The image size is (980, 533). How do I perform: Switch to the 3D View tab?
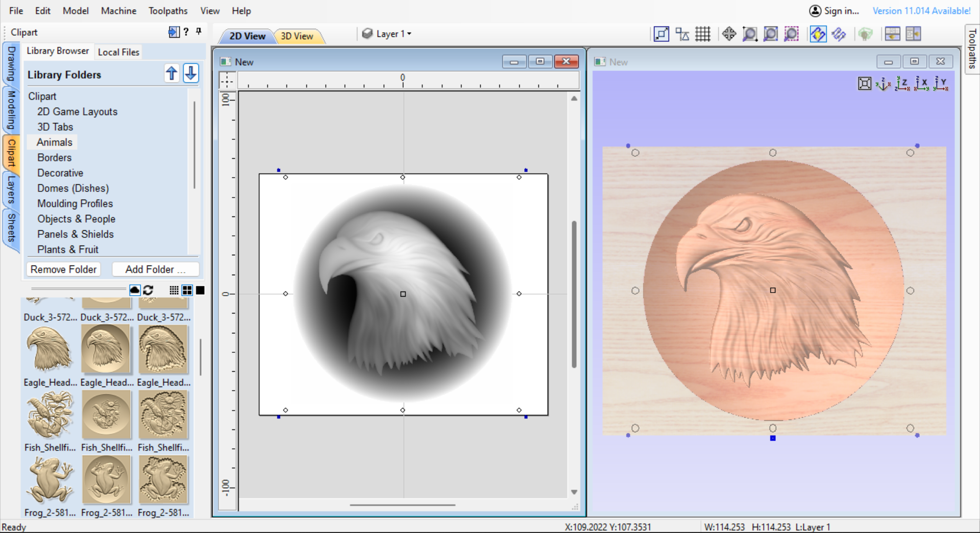(x=298, y=36)
